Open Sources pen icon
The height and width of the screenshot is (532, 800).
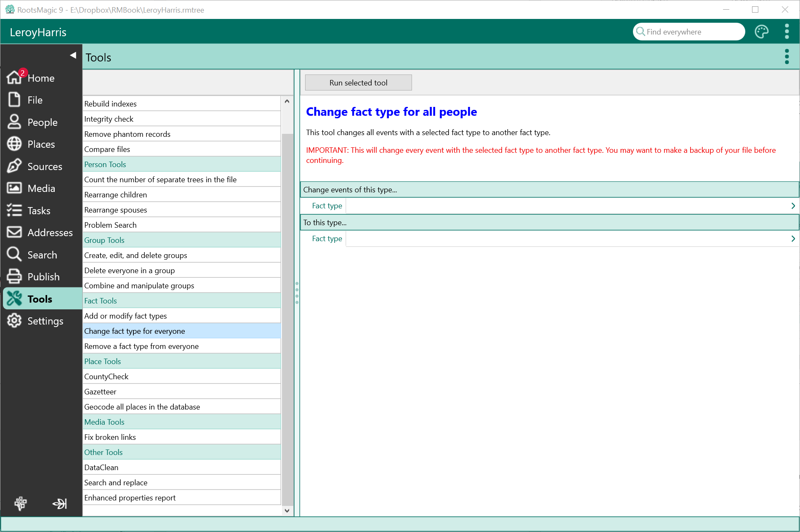pos(14,166)
